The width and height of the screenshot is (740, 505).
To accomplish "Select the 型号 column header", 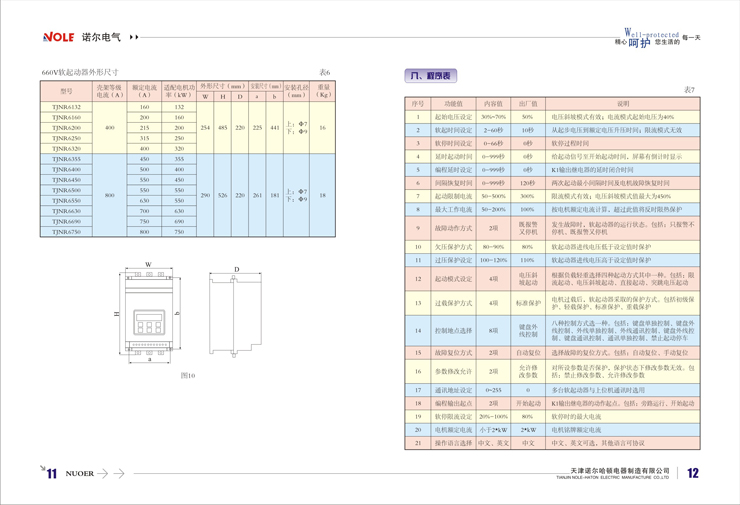I will pos(66,92).
